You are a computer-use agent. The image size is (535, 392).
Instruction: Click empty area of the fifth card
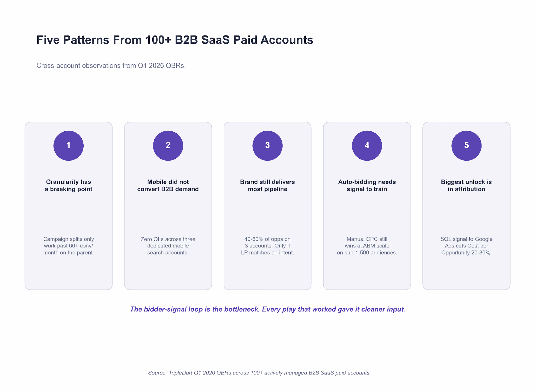(467, 273)
